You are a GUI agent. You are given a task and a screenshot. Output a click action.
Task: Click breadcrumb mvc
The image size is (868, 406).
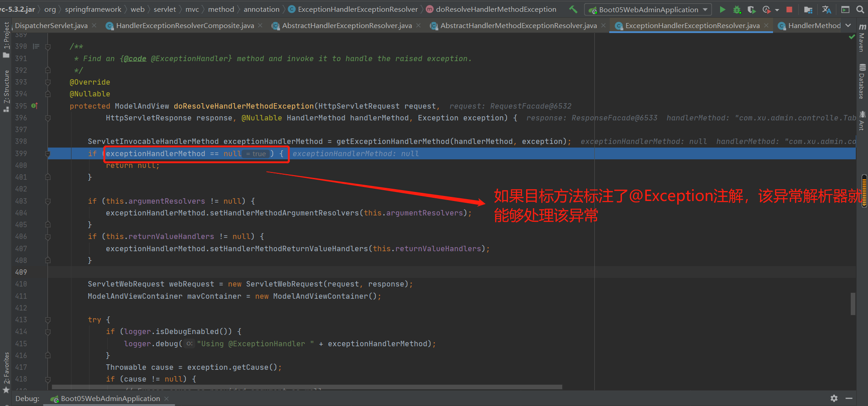click(x=192, y=9)
